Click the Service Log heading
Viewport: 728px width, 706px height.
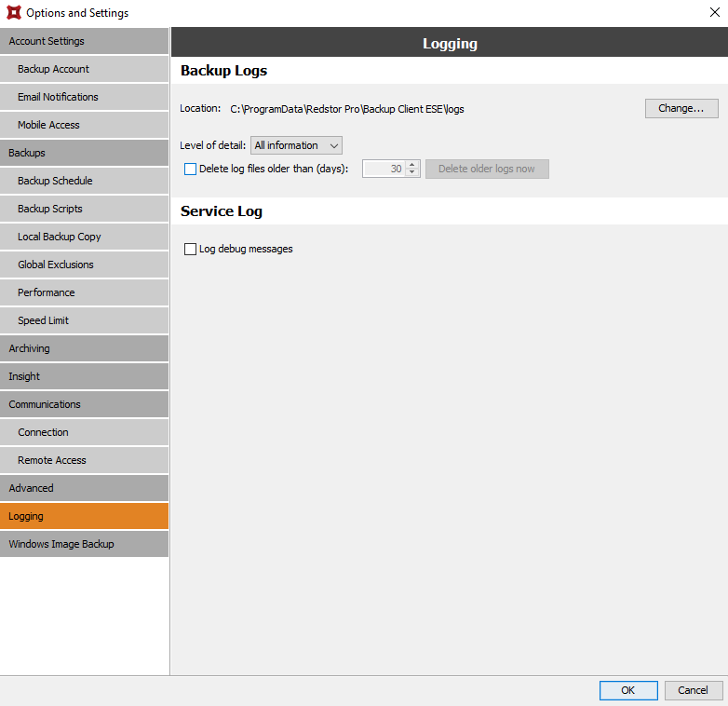pos(222,211)
